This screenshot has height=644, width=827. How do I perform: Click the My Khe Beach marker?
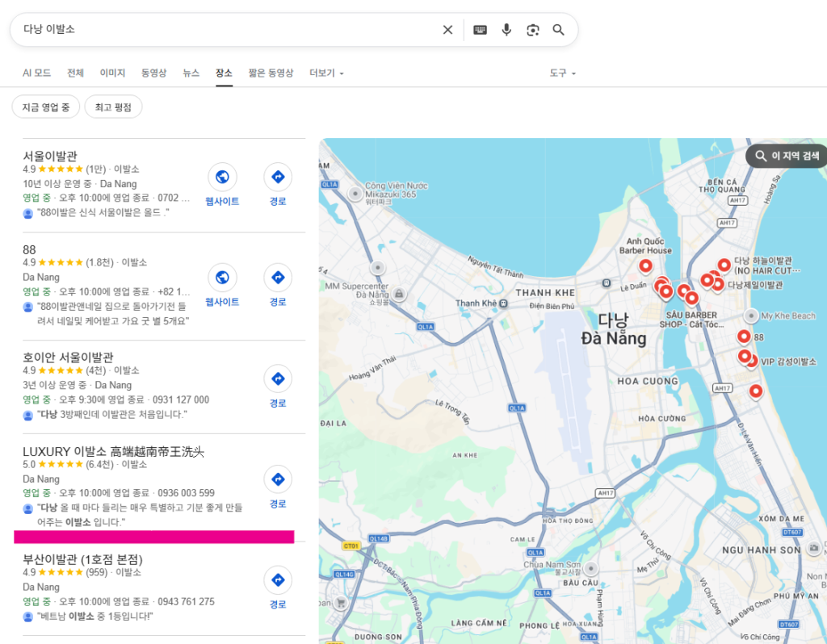750,316
